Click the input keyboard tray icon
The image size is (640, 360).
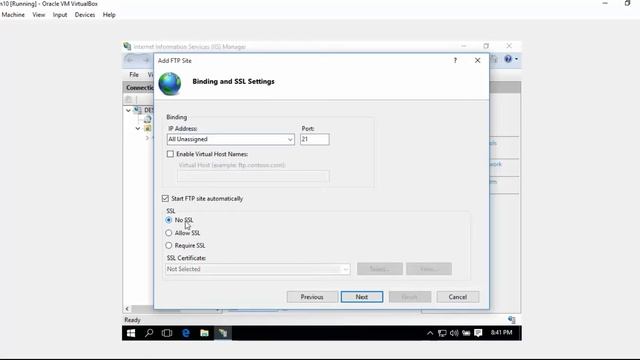click(x=466, y=333)
